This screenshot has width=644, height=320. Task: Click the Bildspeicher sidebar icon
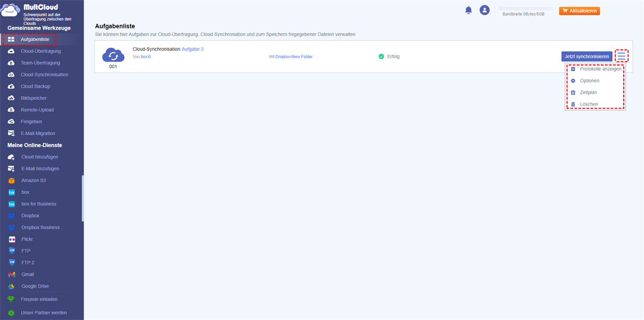pyautogui.click(x=11, y=98)
